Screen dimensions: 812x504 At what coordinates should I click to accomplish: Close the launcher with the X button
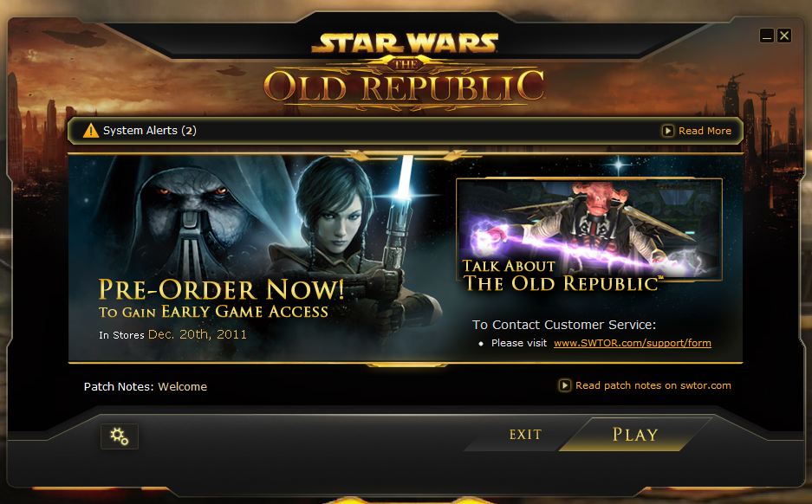coord(784,36)
